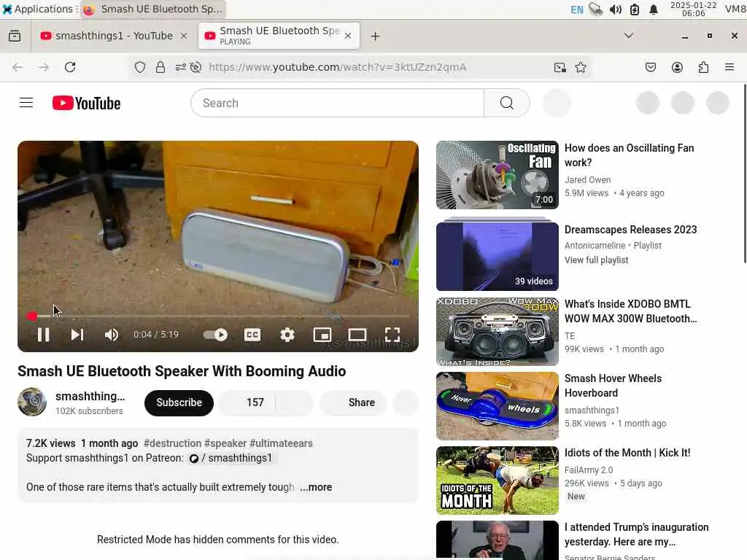
Task: Switch to theater mode icon
Action: point(357,335)
